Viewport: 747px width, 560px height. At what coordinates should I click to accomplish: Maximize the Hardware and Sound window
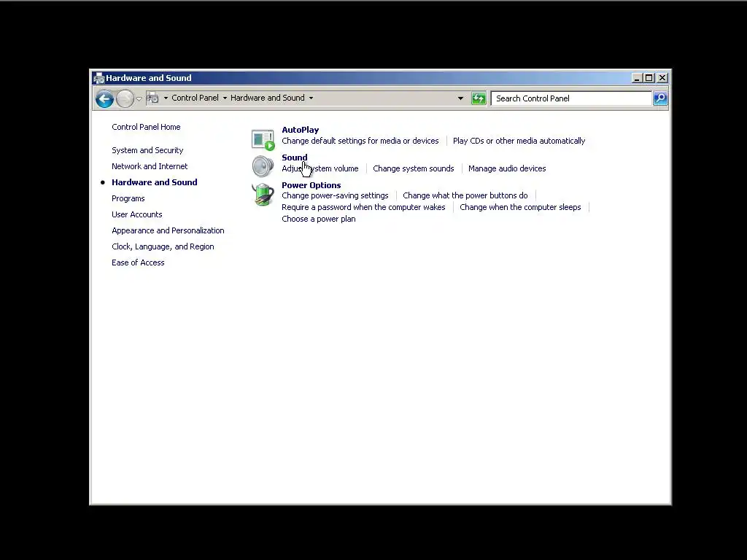point(649,77)
